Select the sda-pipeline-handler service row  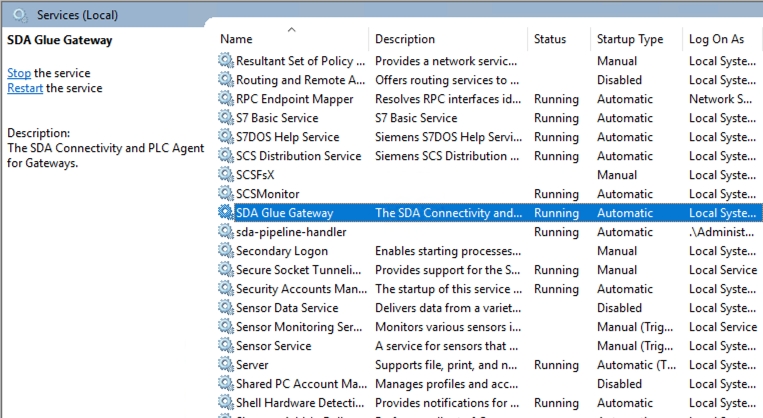click(291, 232)
